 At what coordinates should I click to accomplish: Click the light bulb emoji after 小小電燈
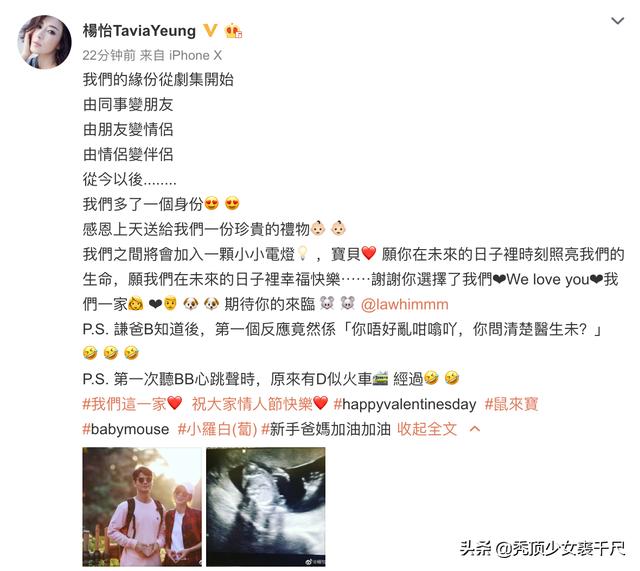[302, 253]
